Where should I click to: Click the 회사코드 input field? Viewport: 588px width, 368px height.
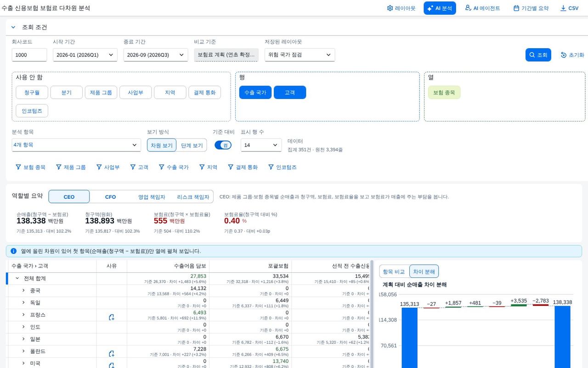coord(29,55)
